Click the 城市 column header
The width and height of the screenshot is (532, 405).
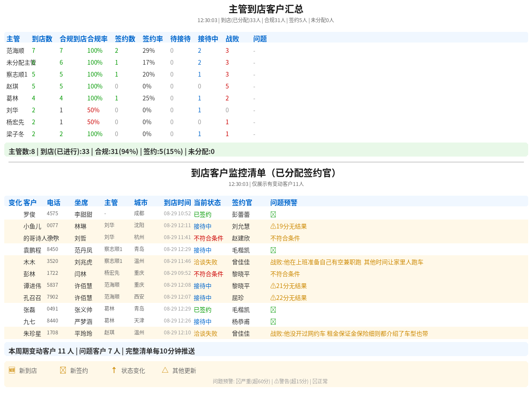coord(141,202)
